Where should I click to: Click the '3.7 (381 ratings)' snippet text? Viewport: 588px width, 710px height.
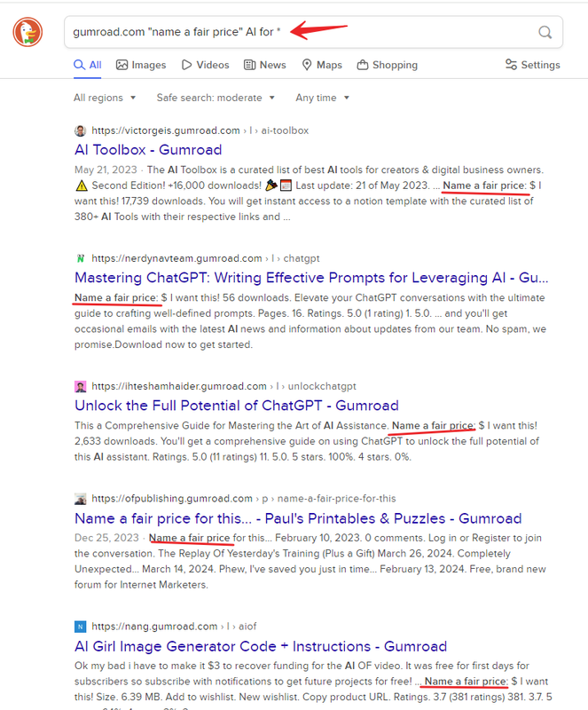click(x=470, y=697)
